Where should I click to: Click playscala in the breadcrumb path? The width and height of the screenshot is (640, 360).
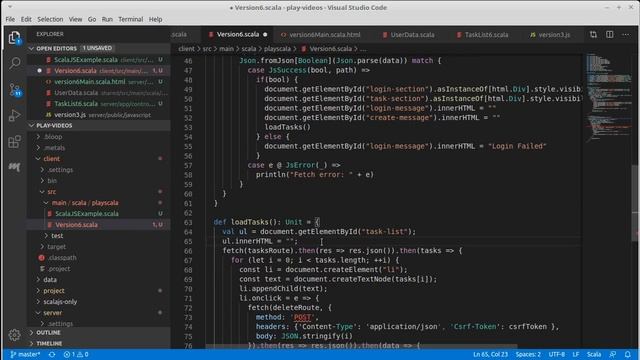(277, 49)
